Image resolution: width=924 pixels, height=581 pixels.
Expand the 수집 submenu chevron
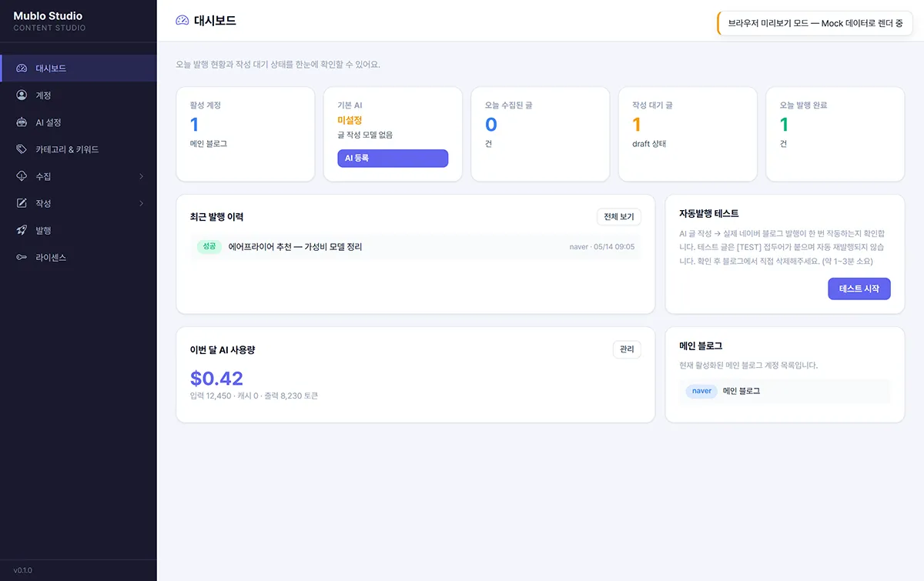141,176
